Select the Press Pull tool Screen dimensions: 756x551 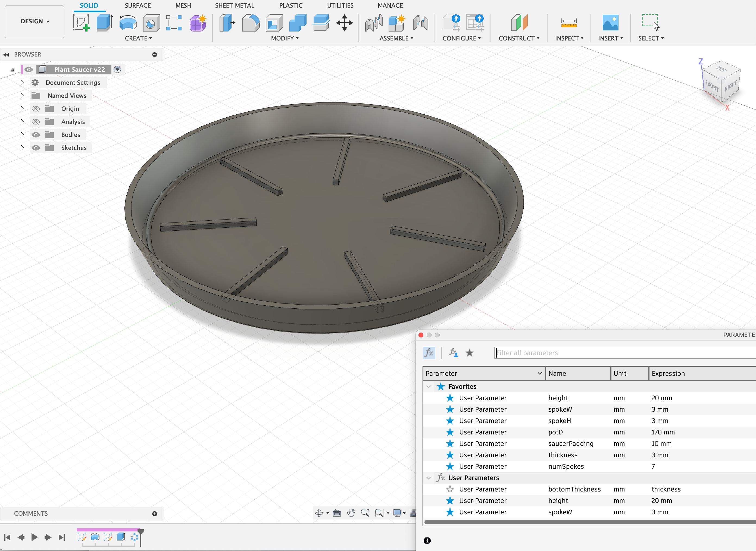(227, 23)
